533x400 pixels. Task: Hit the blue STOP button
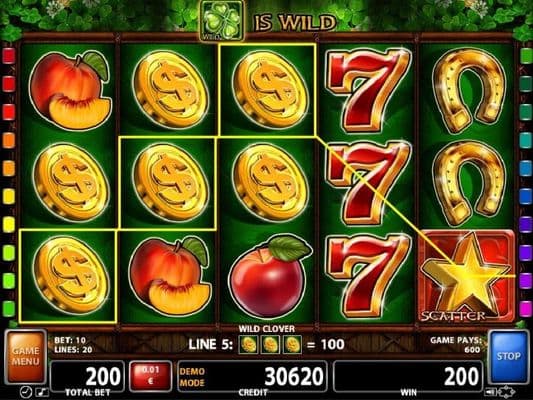tap(508, 356)
